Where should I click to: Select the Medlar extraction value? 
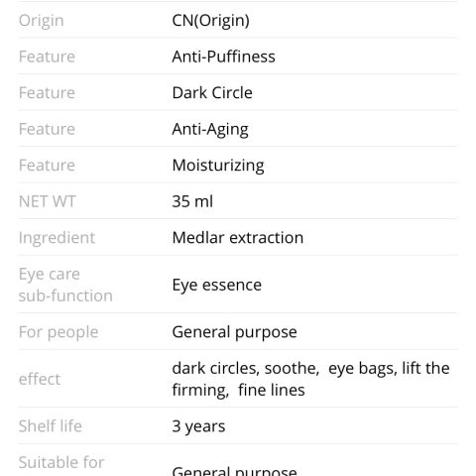238,238
